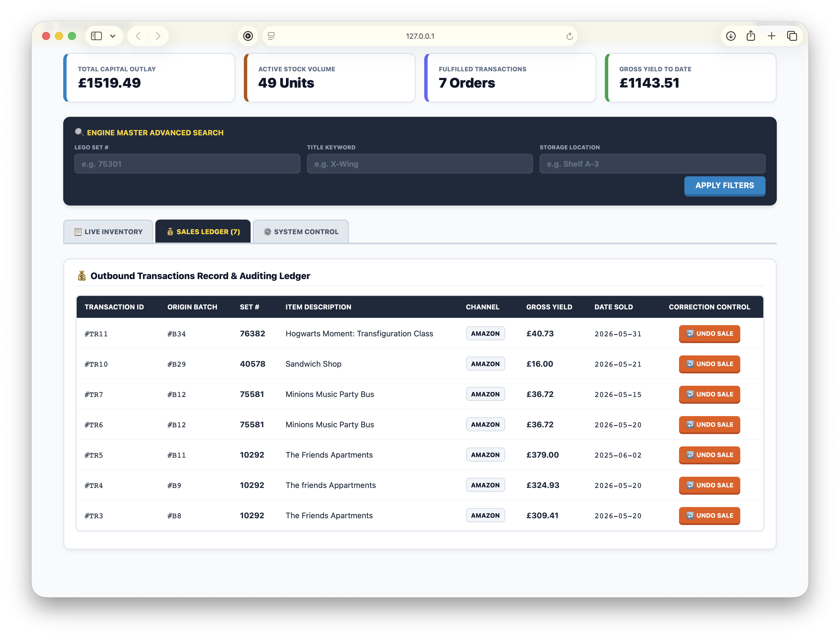Click the date 2025-06-02
Screen dimensions: 840x639
[618, 455]
